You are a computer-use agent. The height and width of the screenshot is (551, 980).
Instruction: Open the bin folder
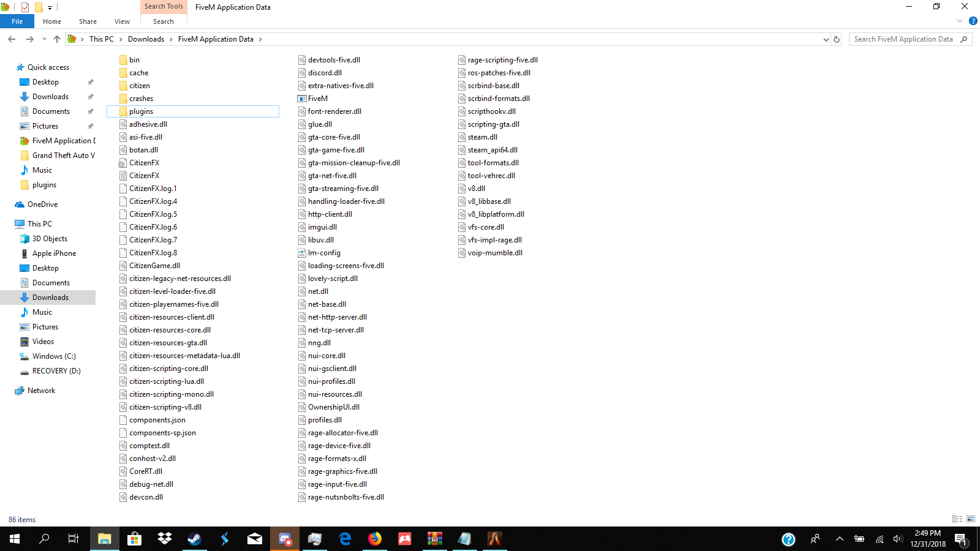(134, 60)
